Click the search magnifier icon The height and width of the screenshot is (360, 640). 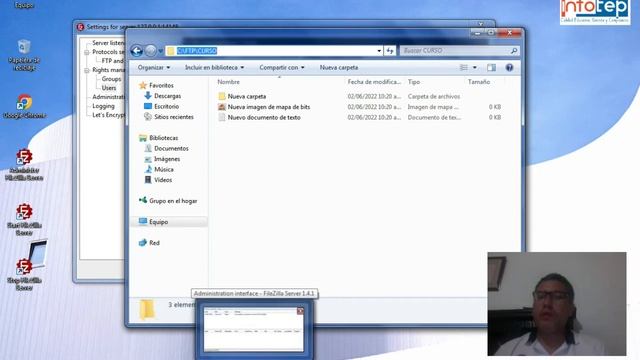point(514,51)
